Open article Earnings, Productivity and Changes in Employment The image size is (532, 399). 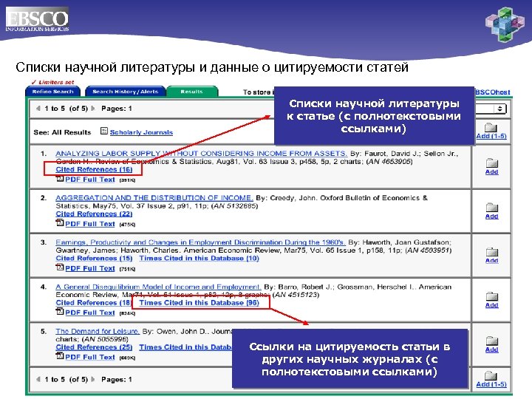(200, 242)
